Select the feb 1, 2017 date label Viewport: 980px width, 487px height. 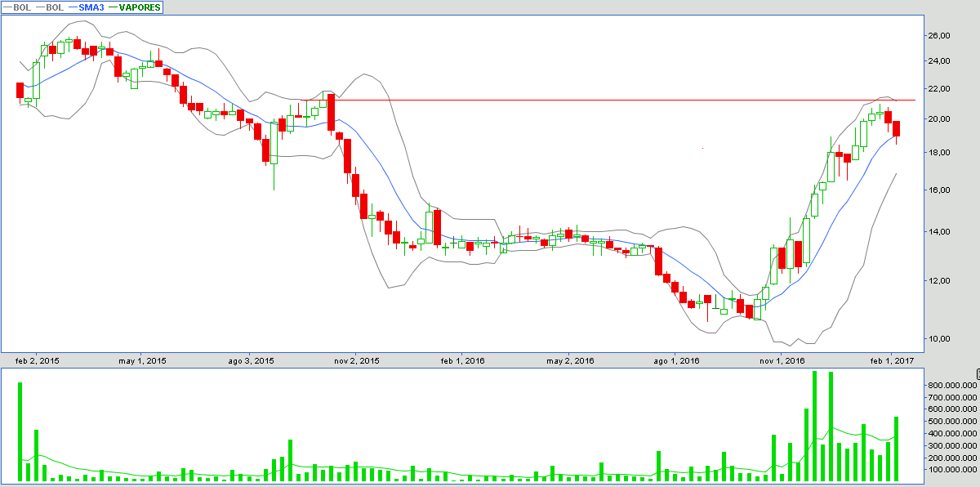pyautogui.click(x=890, y=360)
